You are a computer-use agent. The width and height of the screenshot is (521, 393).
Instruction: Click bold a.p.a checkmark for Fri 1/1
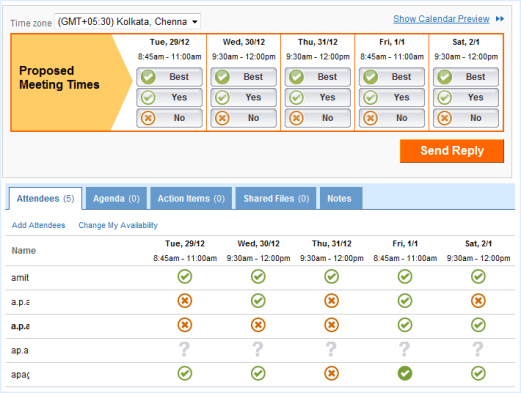tap(405, 325)
